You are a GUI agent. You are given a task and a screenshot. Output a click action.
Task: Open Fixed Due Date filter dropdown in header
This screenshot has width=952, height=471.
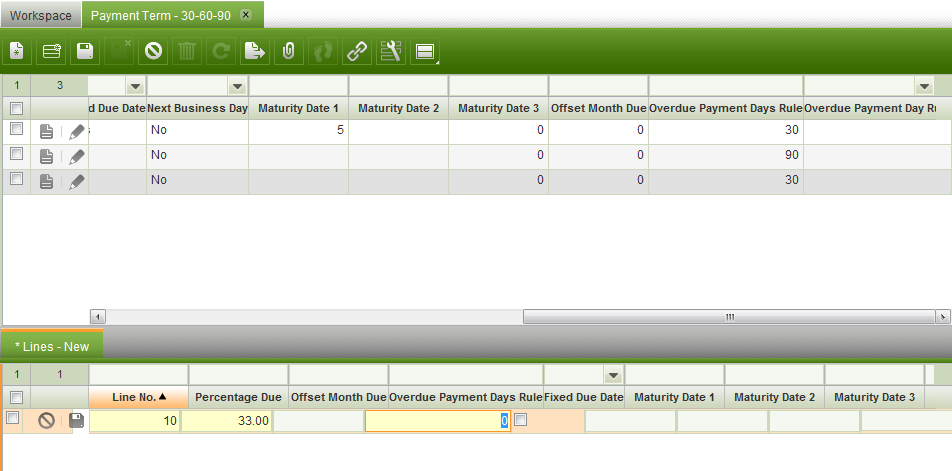135,87
